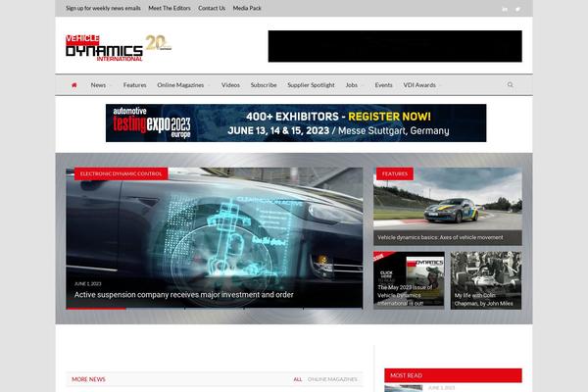Visit the LinkedIn icon in top bar
The height and width of the screenshot is (392, 588).
coord(505,9)
